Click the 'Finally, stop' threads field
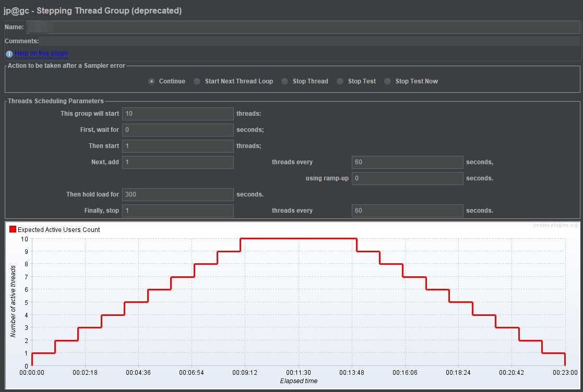This screenshot has width=583, height=392. (178, 211)
